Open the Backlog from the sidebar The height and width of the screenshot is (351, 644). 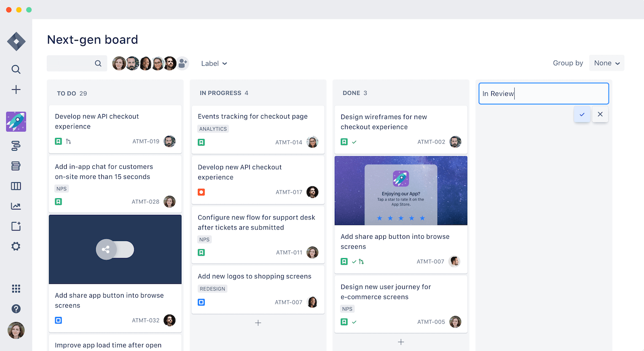pyautogui.click(x=16, y=166)
